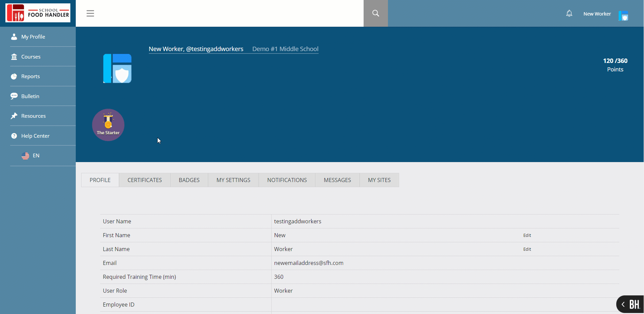Open Help Center in sidebar

click(35, 136)
